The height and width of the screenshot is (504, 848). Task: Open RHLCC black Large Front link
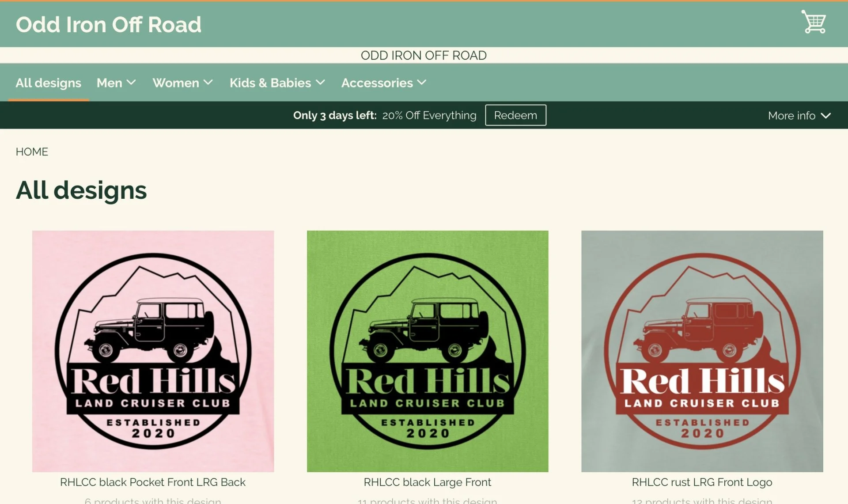tap(427, 482)
